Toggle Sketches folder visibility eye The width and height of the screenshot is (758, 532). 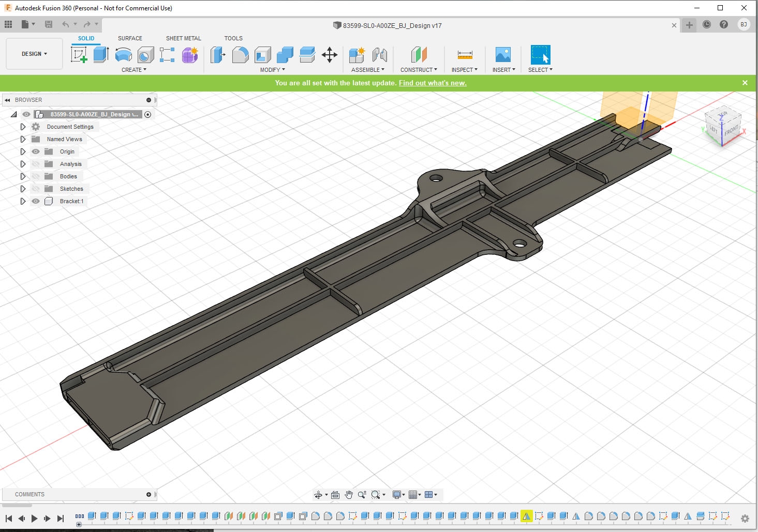pyautogui.click(x=36, y=189)
